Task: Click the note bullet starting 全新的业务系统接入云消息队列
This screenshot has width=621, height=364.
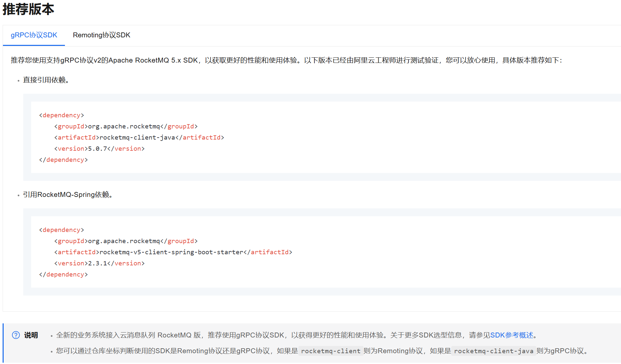Action: [297, 335]
